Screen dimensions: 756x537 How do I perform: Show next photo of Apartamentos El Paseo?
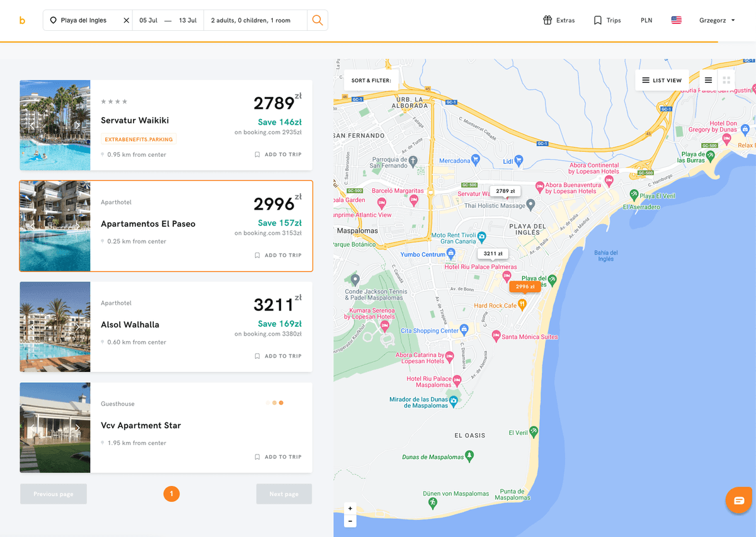77,226
